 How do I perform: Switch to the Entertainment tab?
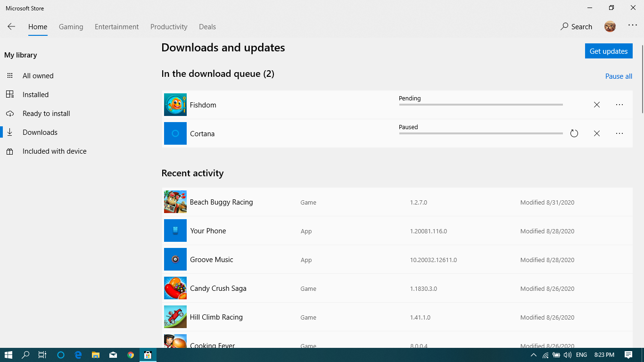click(x=117, y=27)
